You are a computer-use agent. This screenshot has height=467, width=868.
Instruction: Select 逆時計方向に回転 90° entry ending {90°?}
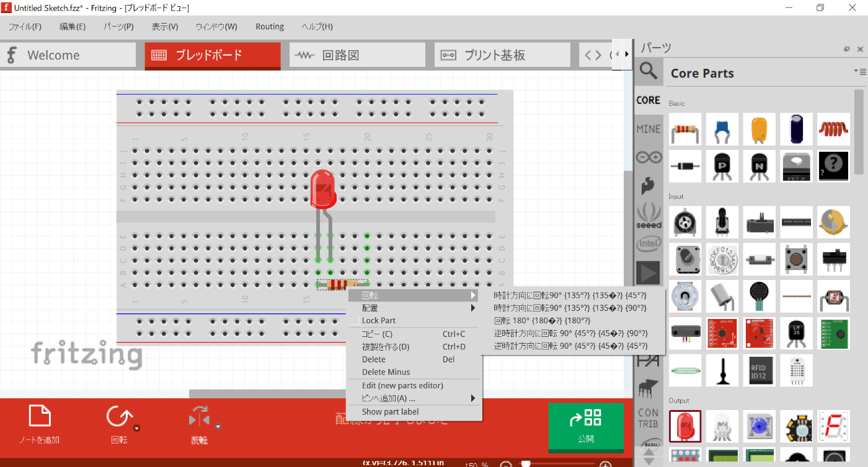(572, 333)
